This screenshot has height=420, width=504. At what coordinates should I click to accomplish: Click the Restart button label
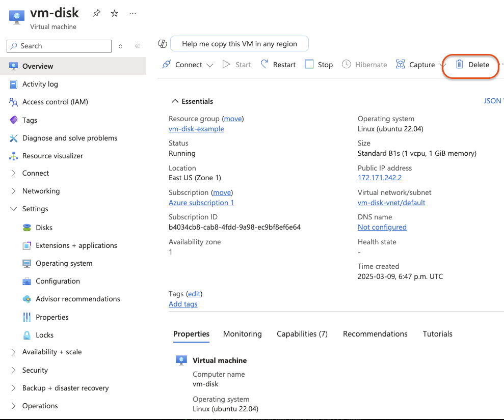pos(284,65)
